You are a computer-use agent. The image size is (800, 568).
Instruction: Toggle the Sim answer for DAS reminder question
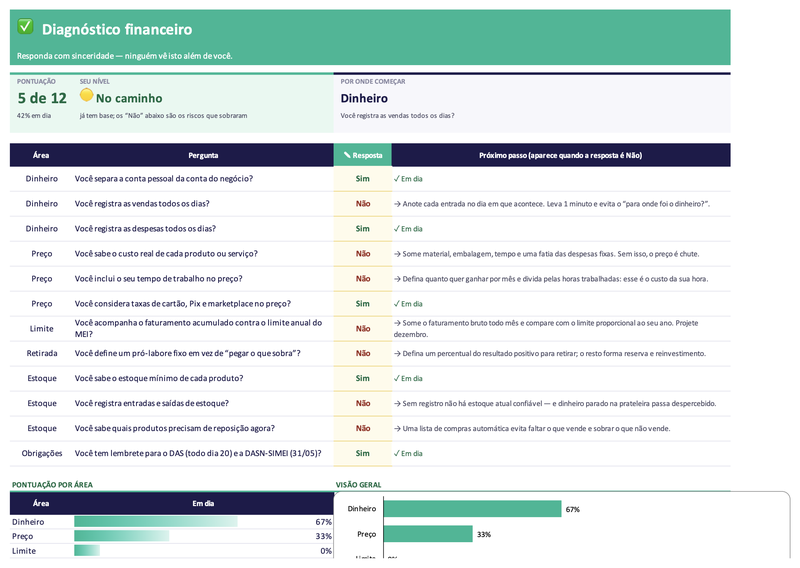(362, 453)
